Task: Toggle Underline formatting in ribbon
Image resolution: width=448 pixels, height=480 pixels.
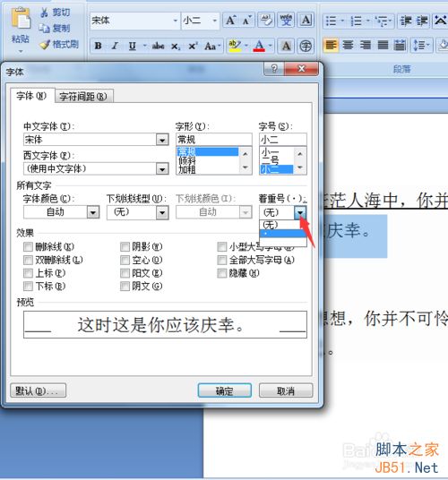Action: coord(133,46)
